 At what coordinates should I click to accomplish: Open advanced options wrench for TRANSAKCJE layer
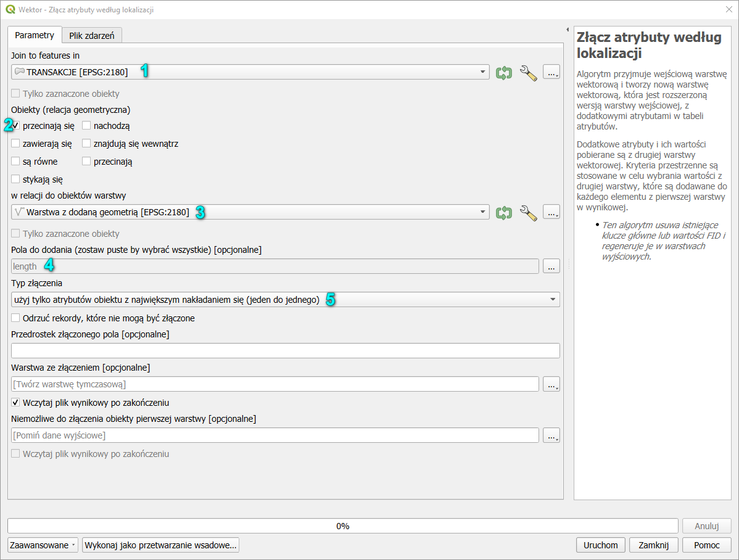coord(529,73)
